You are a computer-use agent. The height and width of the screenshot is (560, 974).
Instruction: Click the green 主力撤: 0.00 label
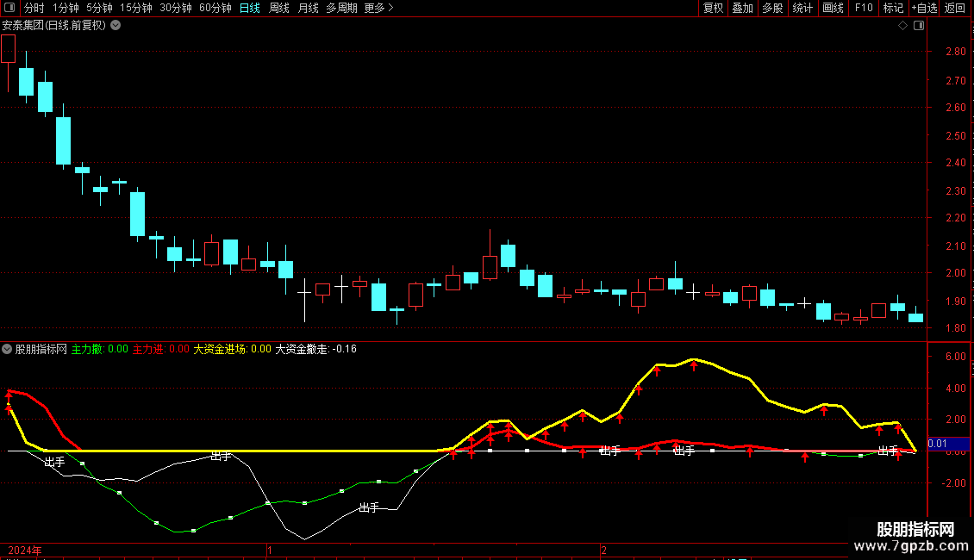point(99,349)
